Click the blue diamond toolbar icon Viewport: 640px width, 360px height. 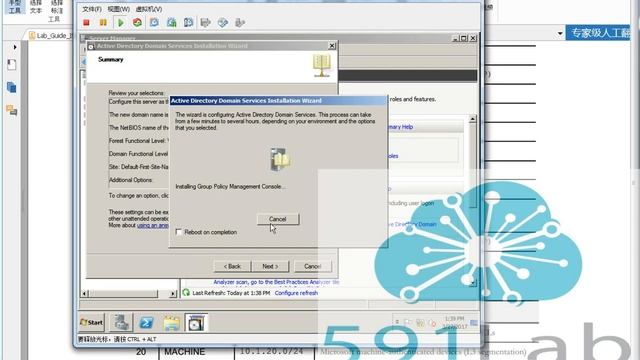[x=223, y=22]
